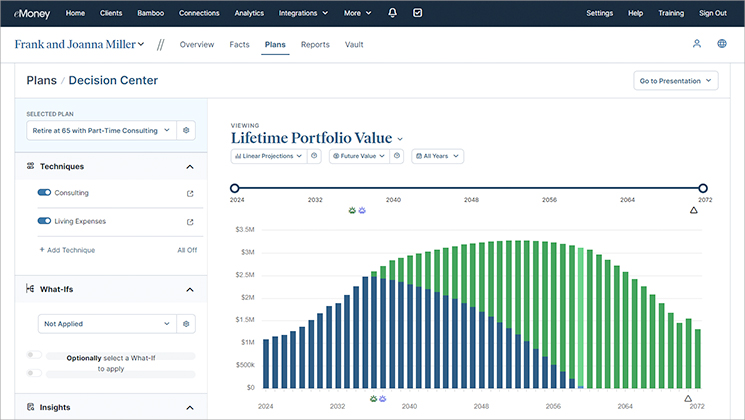Open the tasks checklist icon in navbar
The width and height of the screenshot is (745, 420).
[418, 13]
